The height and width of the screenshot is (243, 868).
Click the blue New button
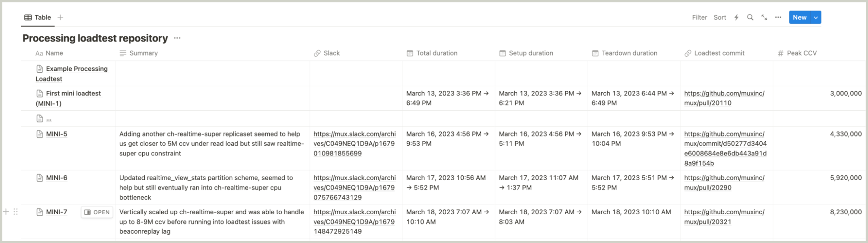799,18
